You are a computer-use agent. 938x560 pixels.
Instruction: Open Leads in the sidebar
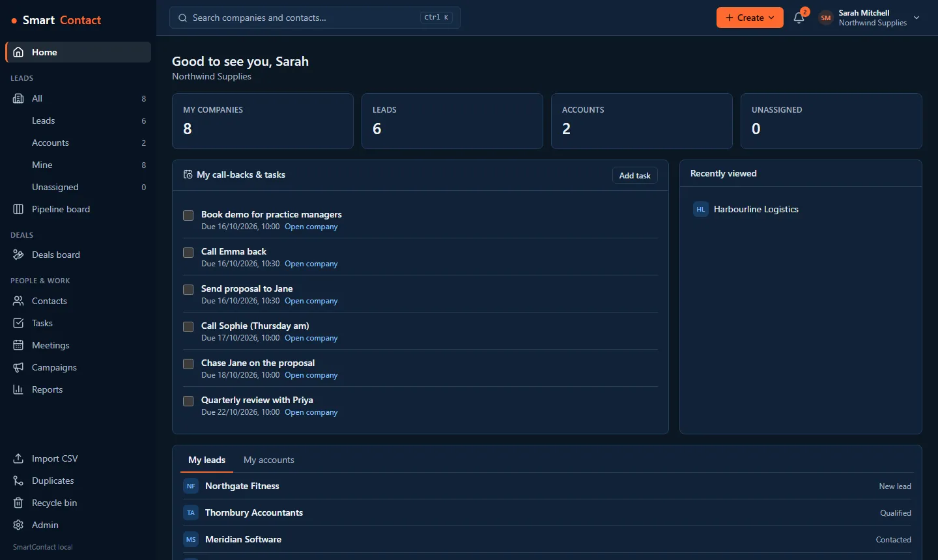78,120
